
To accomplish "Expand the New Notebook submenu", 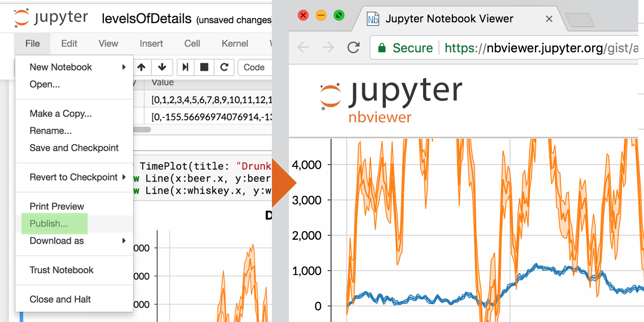I will 74,67.
